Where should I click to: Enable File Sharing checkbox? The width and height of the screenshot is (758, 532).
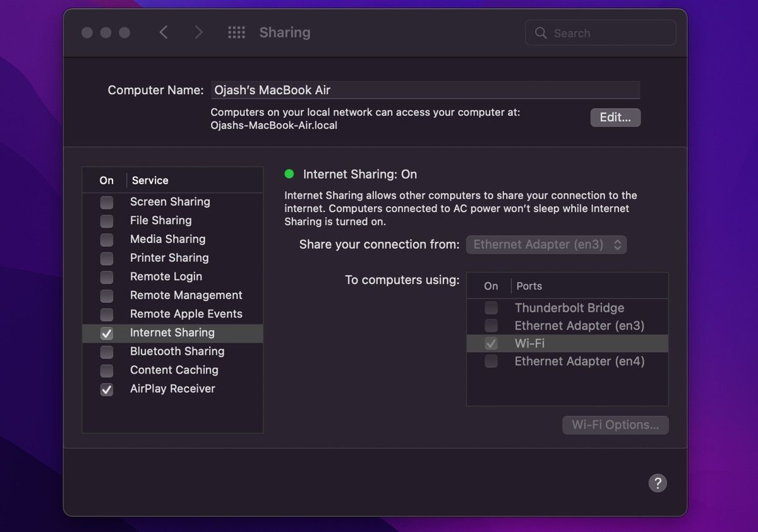pos(107,221)
